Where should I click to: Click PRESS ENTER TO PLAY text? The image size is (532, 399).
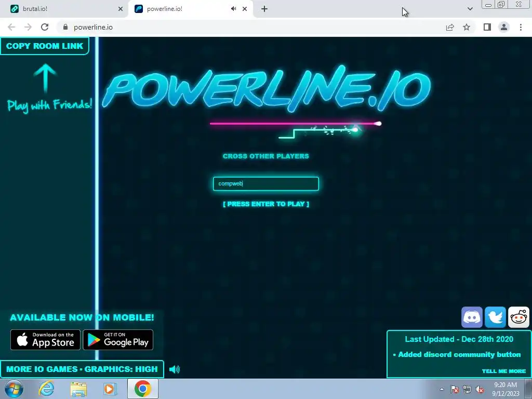(x=265, y=204)
